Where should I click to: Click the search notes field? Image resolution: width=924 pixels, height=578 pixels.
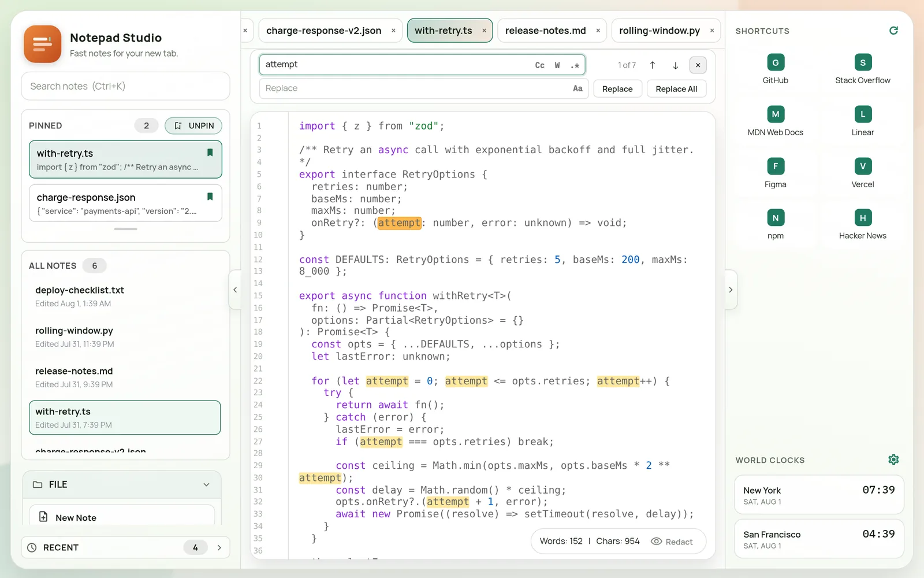click(x=125, y=86)
